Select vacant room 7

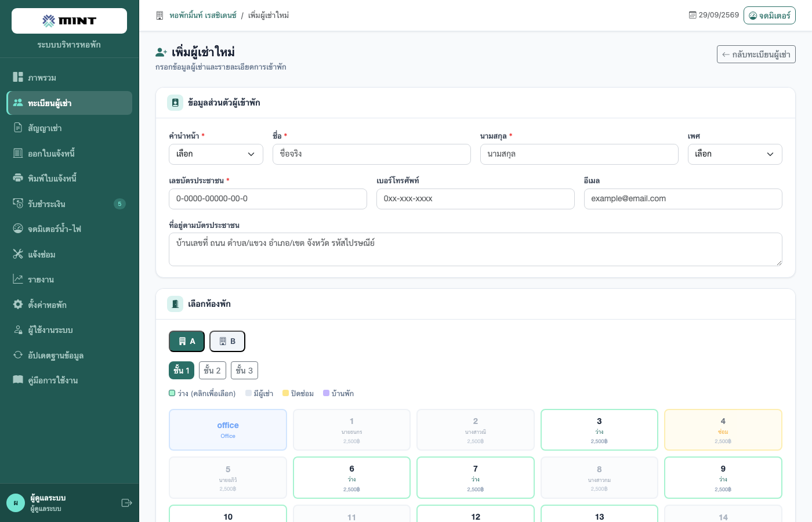(476, 477)
